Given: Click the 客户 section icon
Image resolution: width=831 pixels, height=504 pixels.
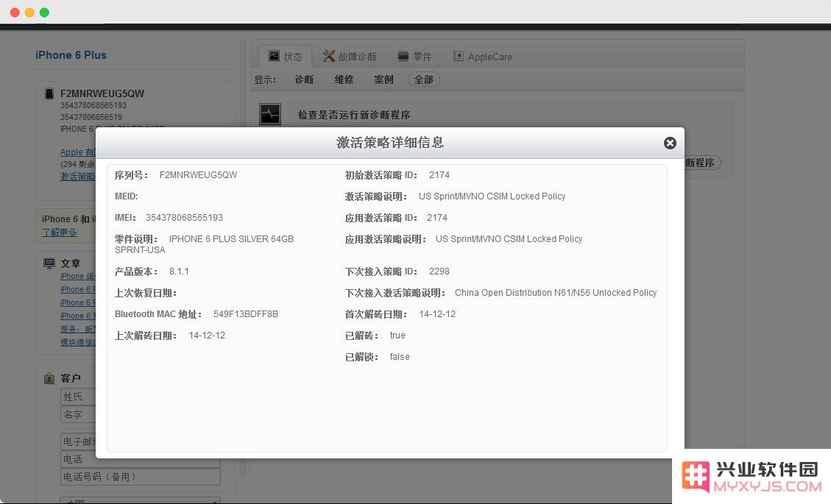Looking at the screenshot, I should point(49,378).
